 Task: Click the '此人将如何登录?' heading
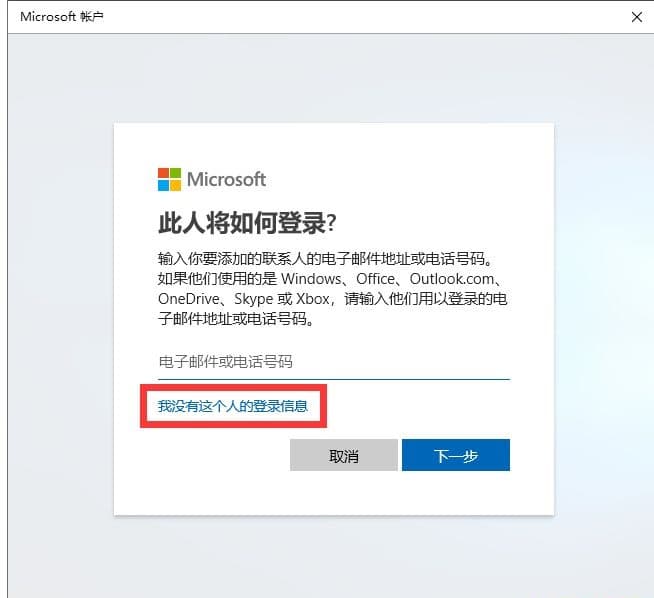(x=247, y=223)
